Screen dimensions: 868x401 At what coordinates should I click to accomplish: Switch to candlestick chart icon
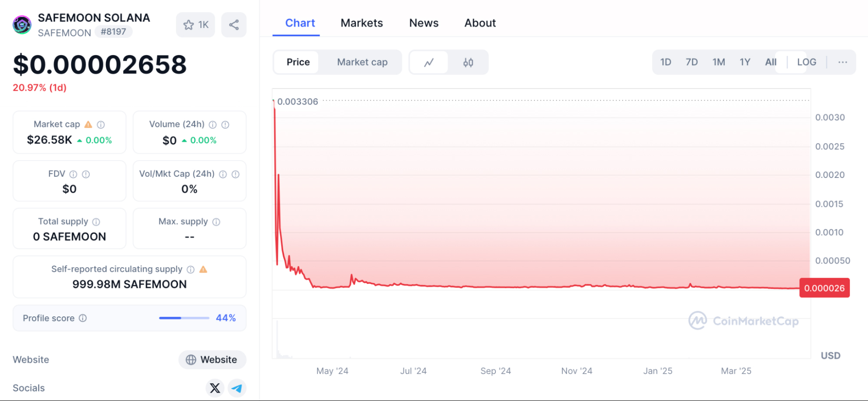[468, 62]
